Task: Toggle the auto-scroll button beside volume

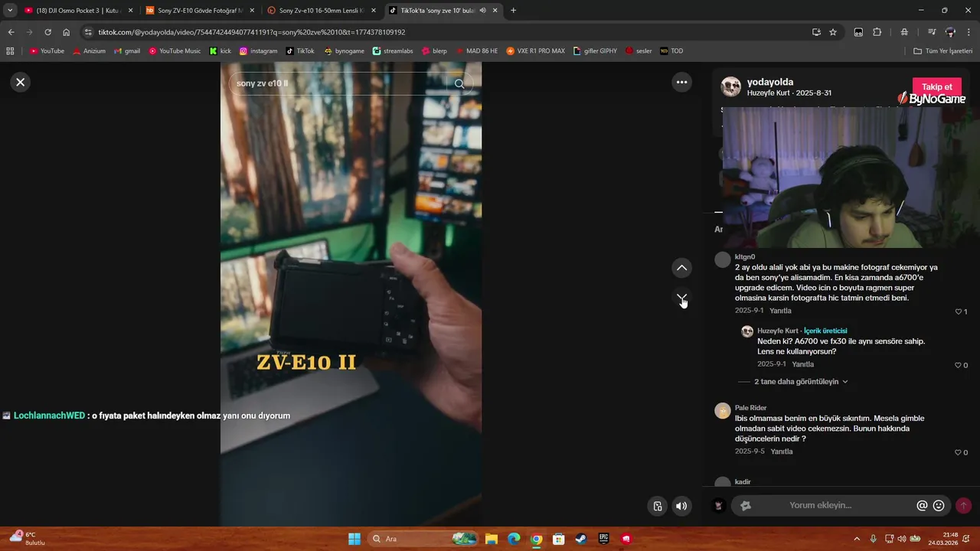Action: [657, 506]
